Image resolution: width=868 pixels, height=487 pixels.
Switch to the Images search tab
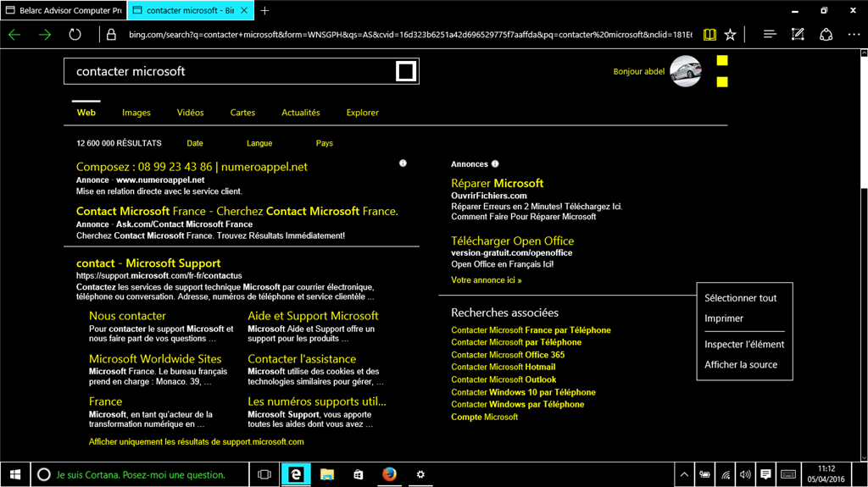(136, 113)
